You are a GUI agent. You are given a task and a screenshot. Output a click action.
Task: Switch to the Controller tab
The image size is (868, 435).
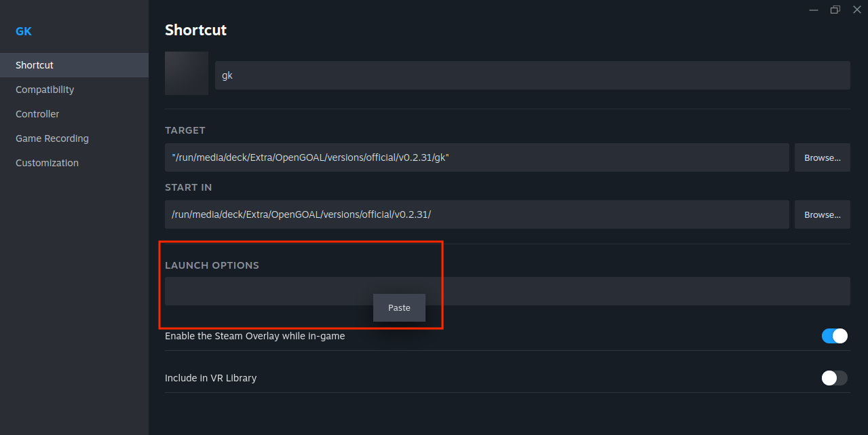point(37,114)
